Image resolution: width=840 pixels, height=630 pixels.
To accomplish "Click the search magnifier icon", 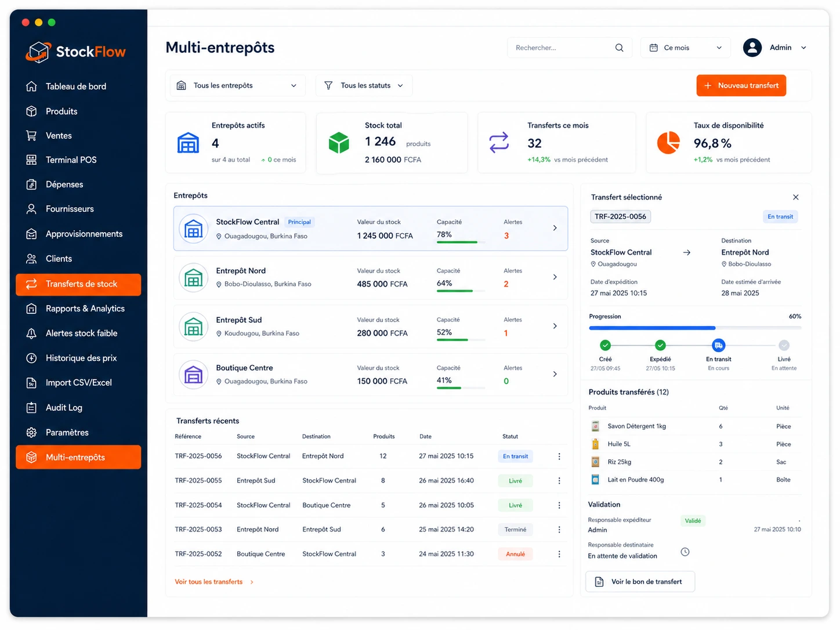I will pyautogui.click(x=620, y=48).
